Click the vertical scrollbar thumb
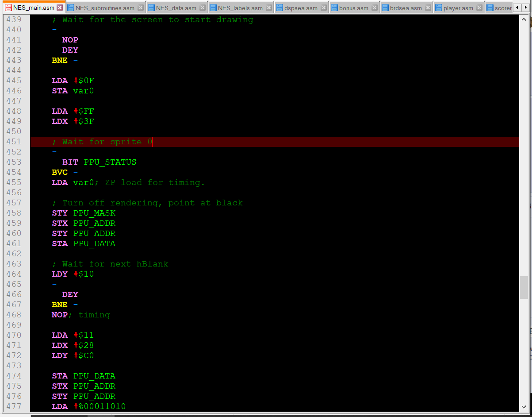Screen dimensions: 532x417 [524, 287]
